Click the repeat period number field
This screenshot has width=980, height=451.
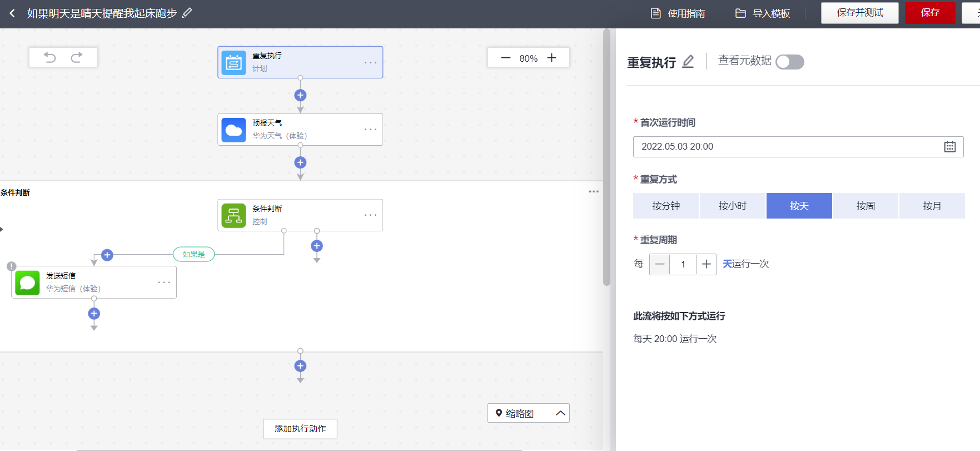tap(683, 264)
